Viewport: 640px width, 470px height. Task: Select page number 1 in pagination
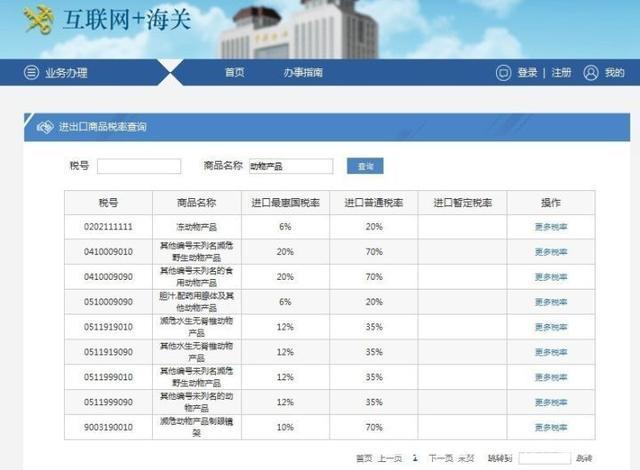click(x=415, y=458)
